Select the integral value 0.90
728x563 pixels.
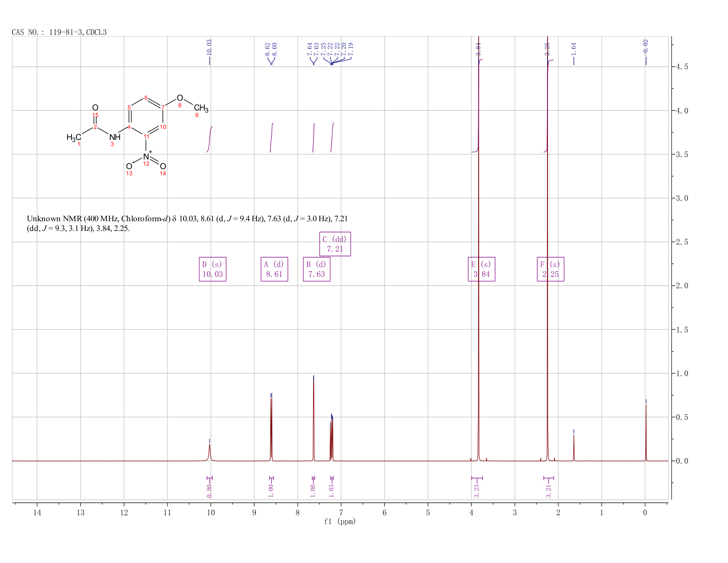click(x=209, y=490)
